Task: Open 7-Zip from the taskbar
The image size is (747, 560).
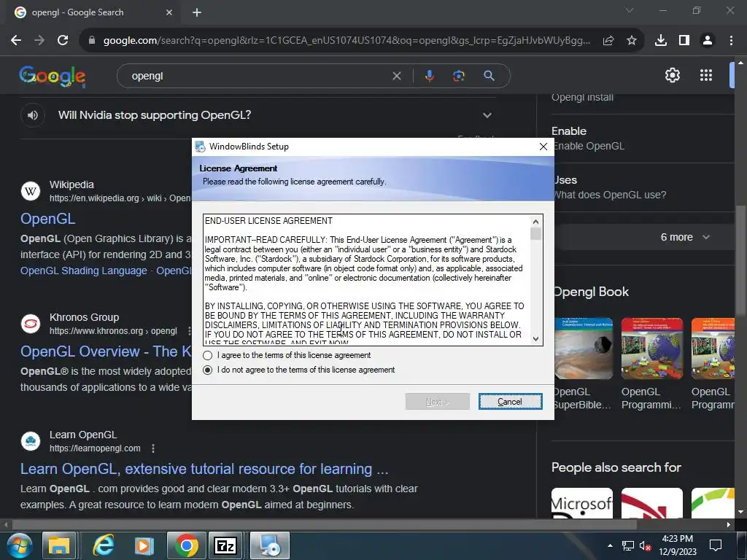Action: [226, 545]
